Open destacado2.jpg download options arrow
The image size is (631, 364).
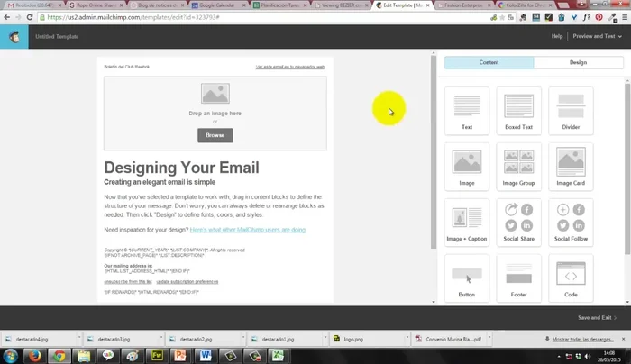pyautogui.click(x=243, y=339)
